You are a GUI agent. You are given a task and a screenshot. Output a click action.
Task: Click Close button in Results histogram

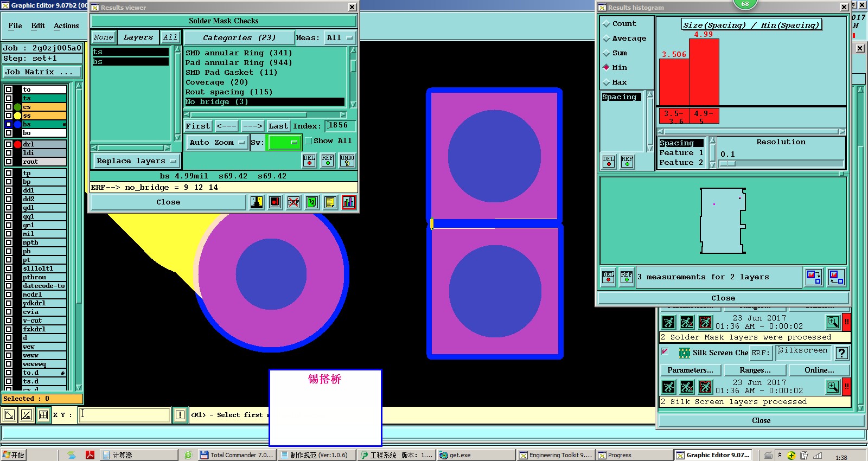(723, 298)
